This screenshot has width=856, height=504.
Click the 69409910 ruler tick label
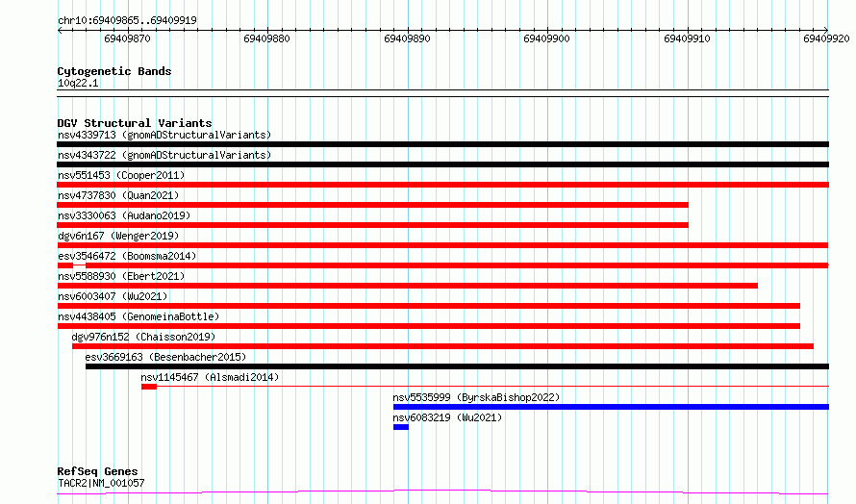pos(687,38)
